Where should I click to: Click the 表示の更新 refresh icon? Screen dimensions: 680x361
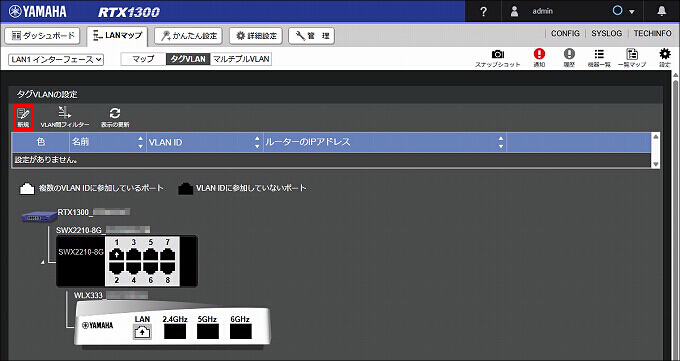[x=115, y=117]
